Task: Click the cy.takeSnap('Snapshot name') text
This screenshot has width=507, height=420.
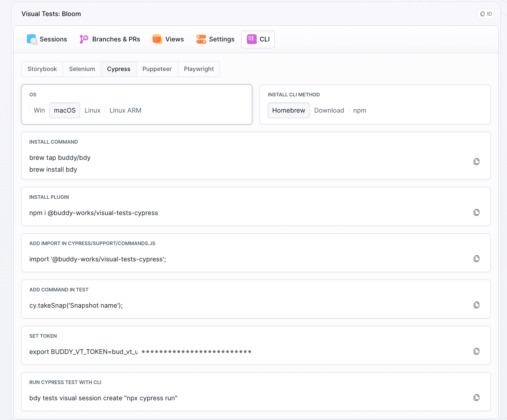Action: tap(76, 305)
